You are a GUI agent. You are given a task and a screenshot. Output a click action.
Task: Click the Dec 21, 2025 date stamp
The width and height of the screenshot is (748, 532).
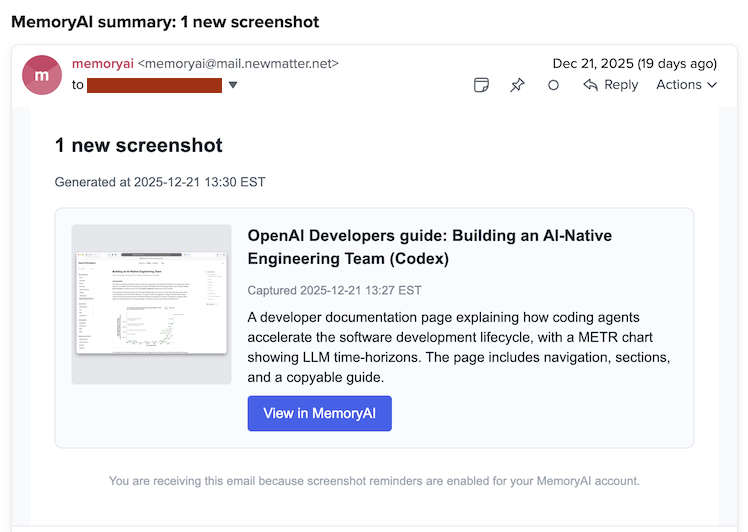point(634,63)
